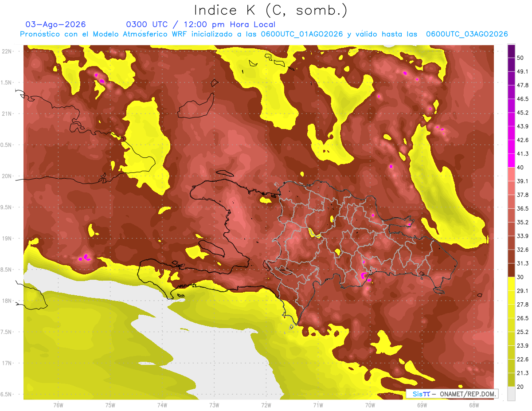Screen dimensions: 532x411
Task: Click the 73W longitude label
Action: pos(214,405)
